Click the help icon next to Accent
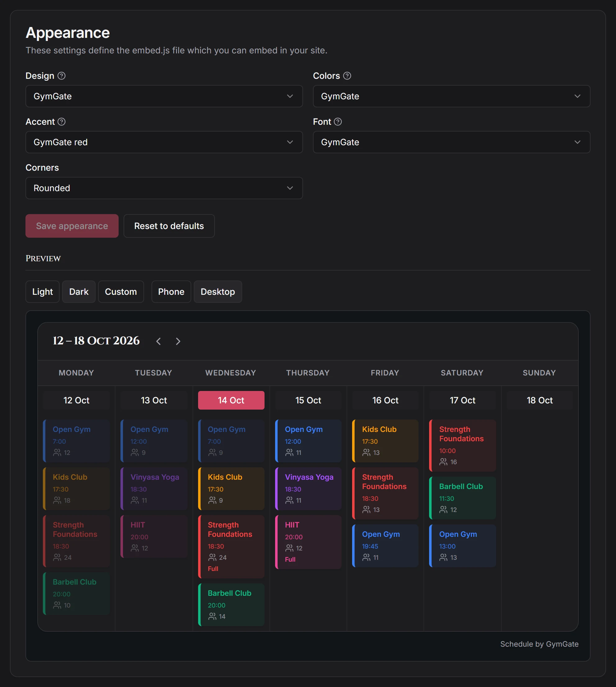The width and height of the screenshot is (616, 687). [x=61, y=122]
